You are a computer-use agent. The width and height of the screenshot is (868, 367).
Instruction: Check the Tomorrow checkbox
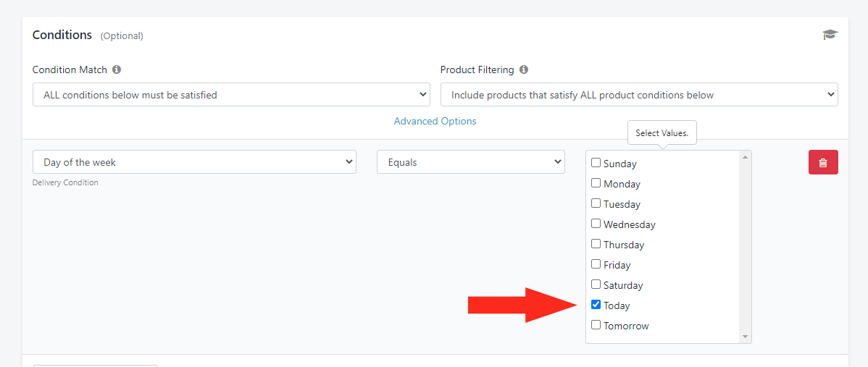click(x=596, y=325)
